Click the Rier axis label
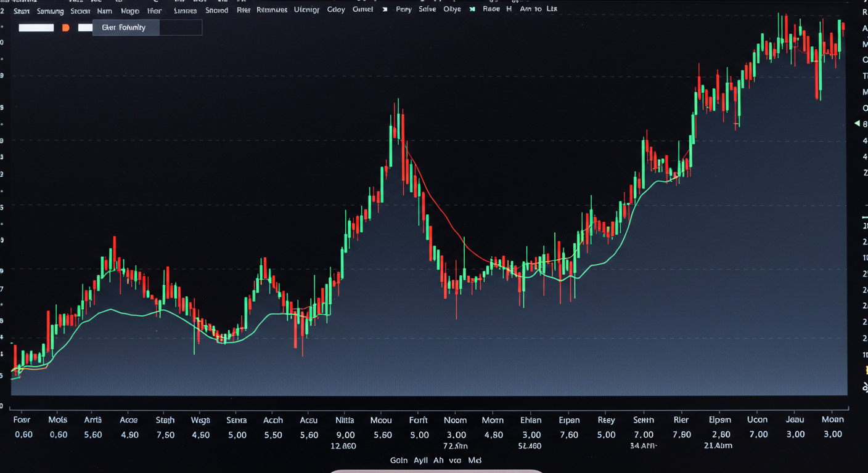 [681, 420]
